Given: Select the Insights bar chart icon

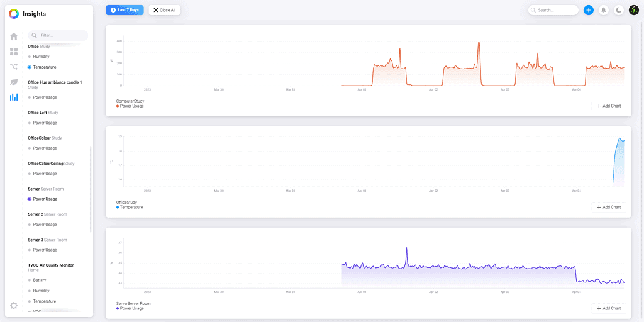Looking at the screenshot, I should pos(14,97).
